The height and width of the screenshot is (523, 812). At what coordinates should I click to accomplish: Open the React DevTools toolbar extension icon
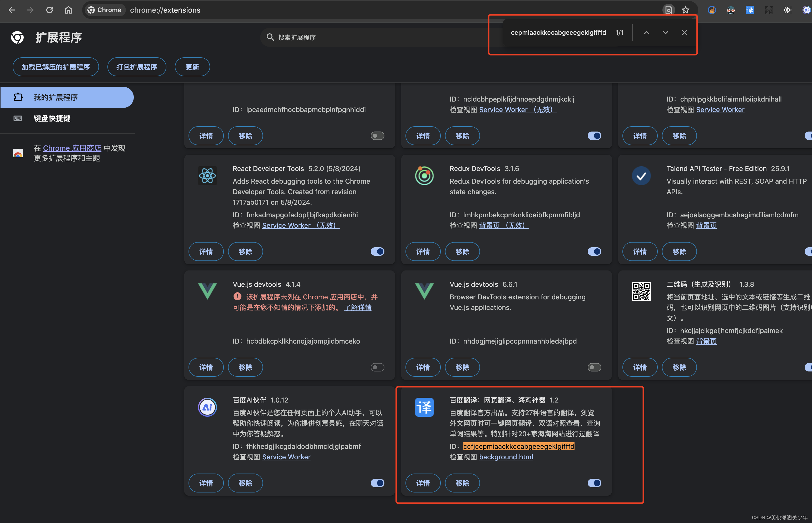pos(788,10)
